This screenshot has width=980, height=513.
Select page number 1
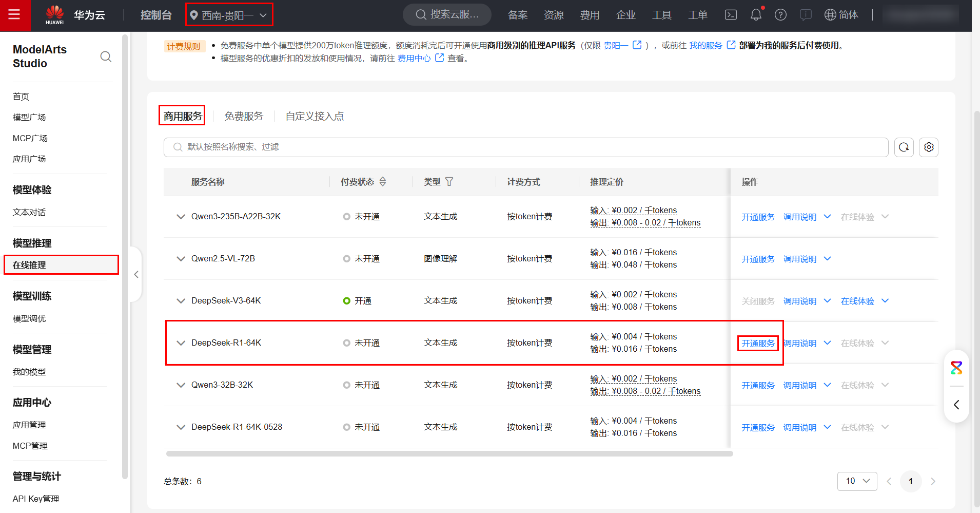point(911,481)
